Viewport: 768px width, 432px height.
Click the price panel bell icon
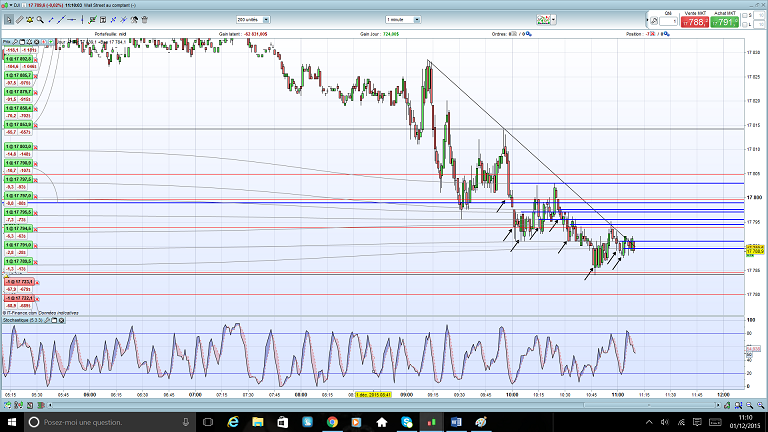[29, 42]
